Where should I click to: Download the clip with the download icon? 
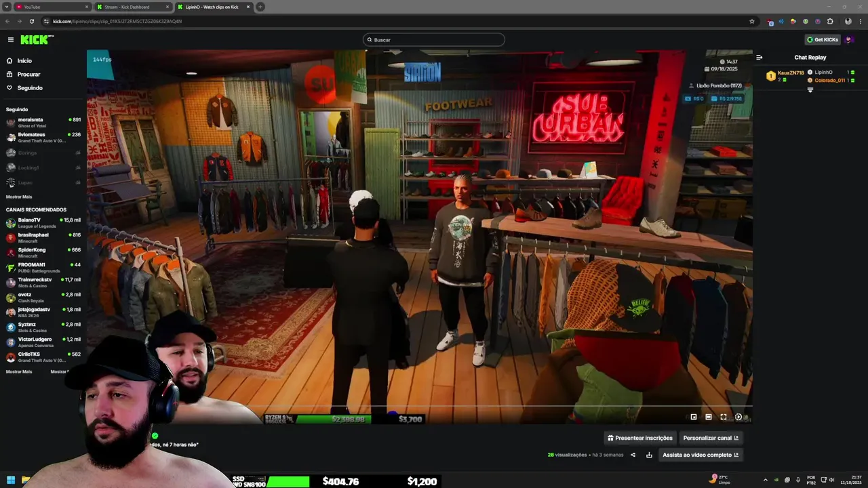(x=649, y=455)
